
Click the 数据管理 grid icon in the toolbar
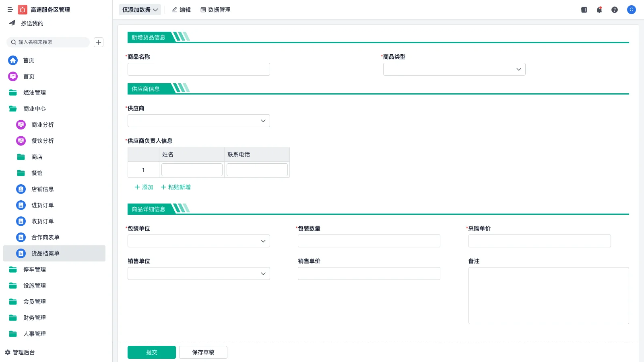click(x=203, y=10)
